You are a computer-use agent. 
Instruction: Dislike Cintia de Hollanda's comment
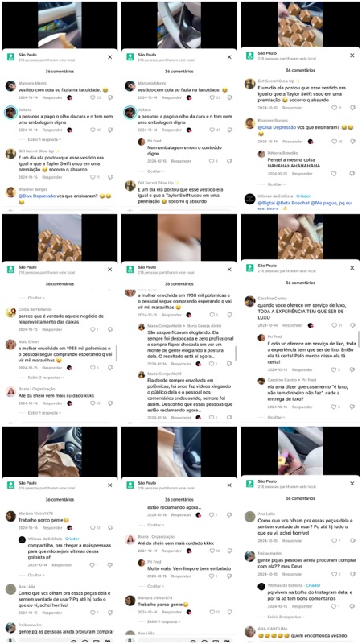110,329
